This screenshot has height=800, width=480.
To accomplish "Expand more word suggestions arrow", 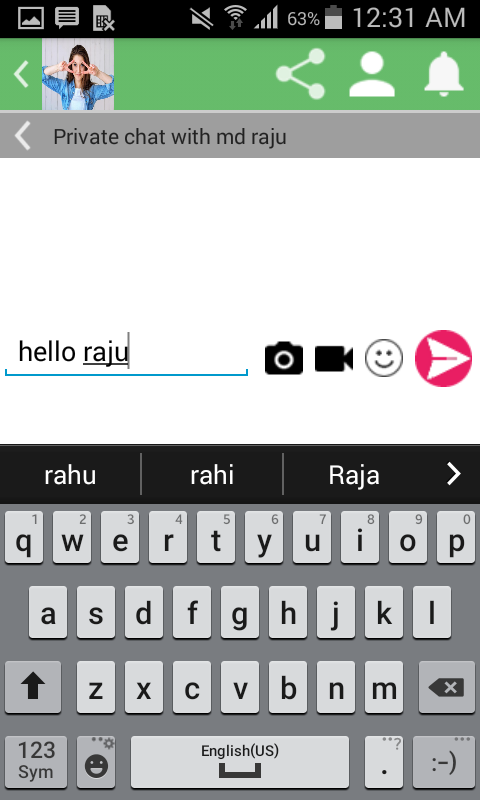I will pyautogui.click(x=453, y=474).
